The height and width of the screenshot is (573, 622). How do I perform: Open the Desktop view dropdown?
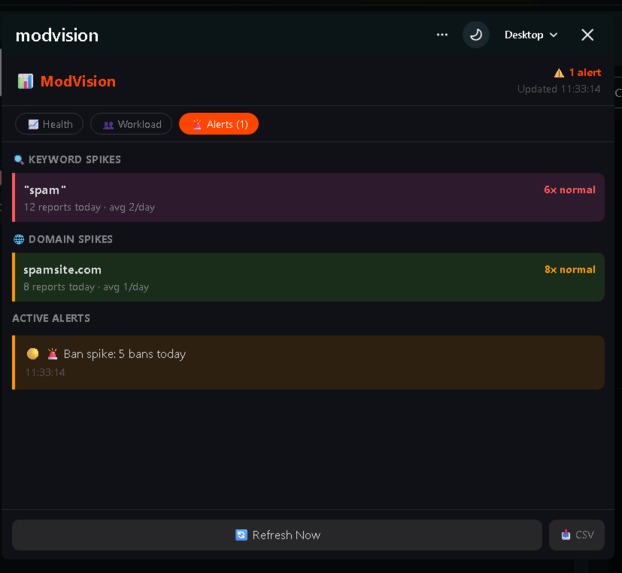(531, 35)
